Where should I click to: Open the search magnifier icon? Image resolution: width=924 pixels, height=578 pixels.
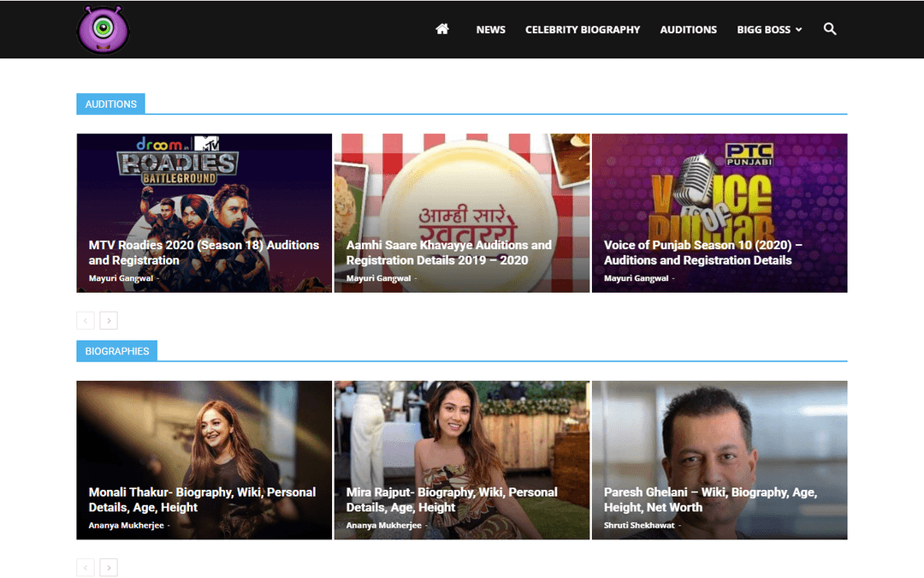[830, 29]
